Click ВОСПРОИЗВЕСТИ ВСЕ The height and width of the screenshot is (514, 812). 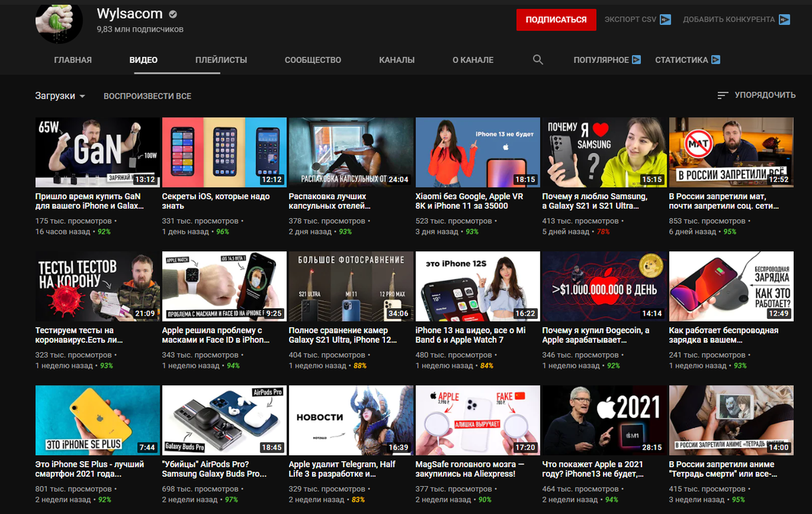click(x=148, y=96)
